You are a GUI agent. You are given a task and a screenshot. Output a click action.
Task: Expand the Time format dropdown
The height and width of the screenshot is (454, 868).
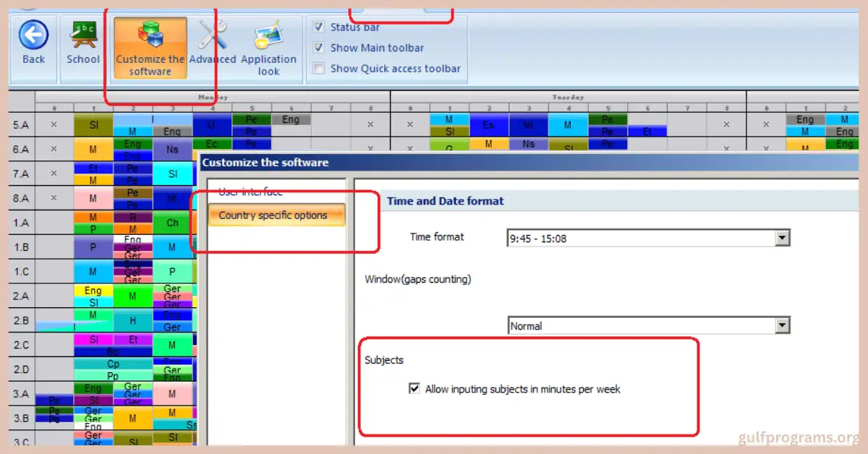pos(781,238)
